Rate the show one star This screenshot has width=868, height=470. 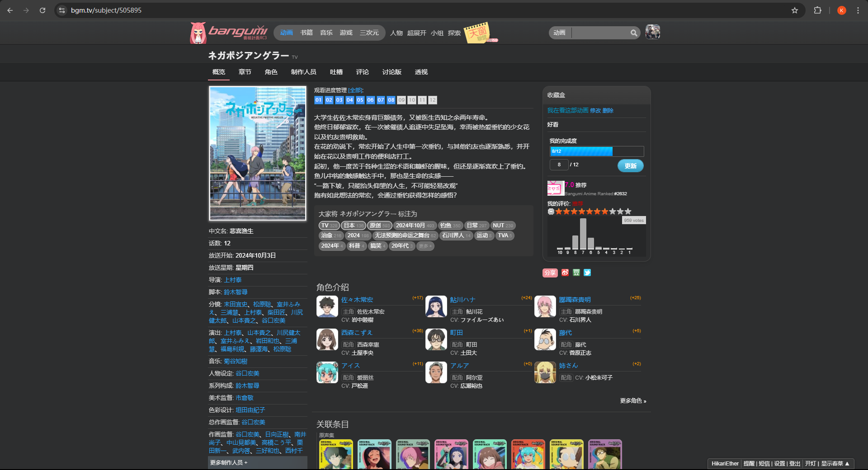click(x=559, y=211)
